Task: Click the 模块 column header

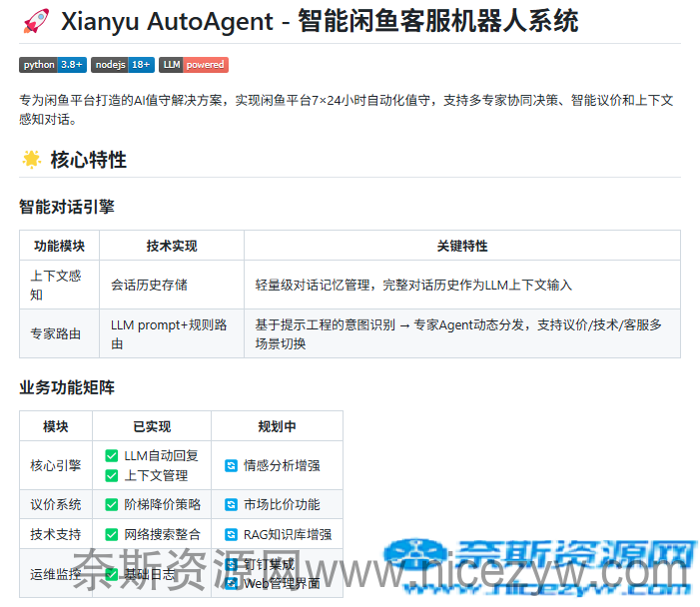Action: 56,426
